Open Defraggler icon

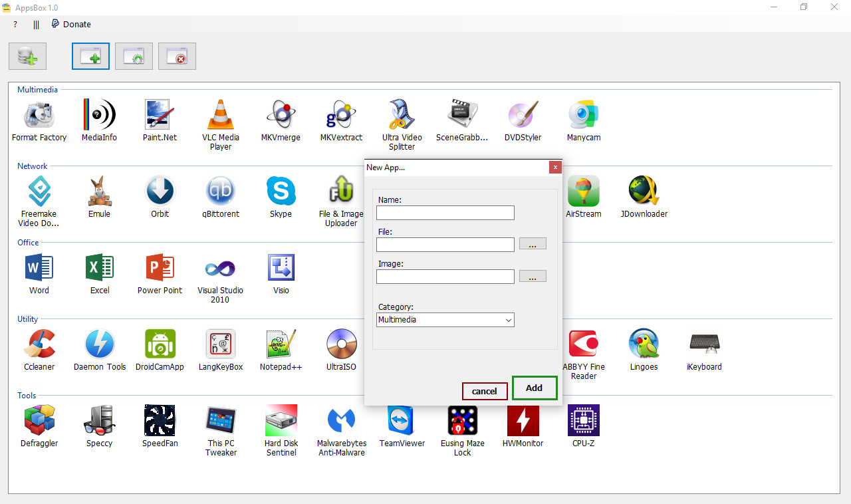pyautogui.click(x=39, y=421)
